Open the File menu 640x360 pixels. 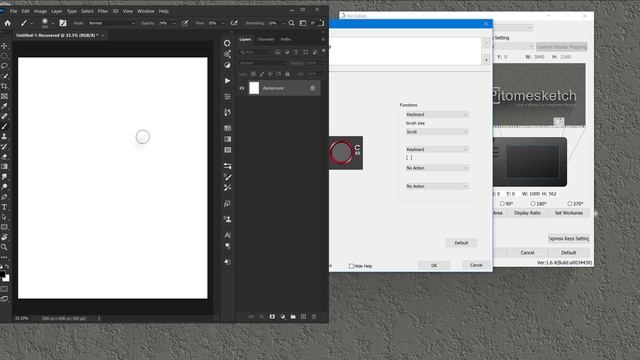pyautogui.click(x=13, y=11)
